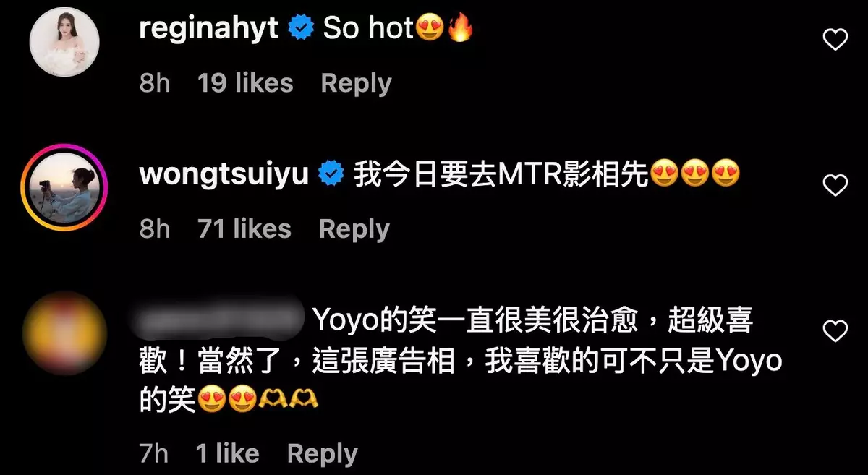Reply to wongtsuiyu's comment
The image size is (868, 475).
point(354,229)
